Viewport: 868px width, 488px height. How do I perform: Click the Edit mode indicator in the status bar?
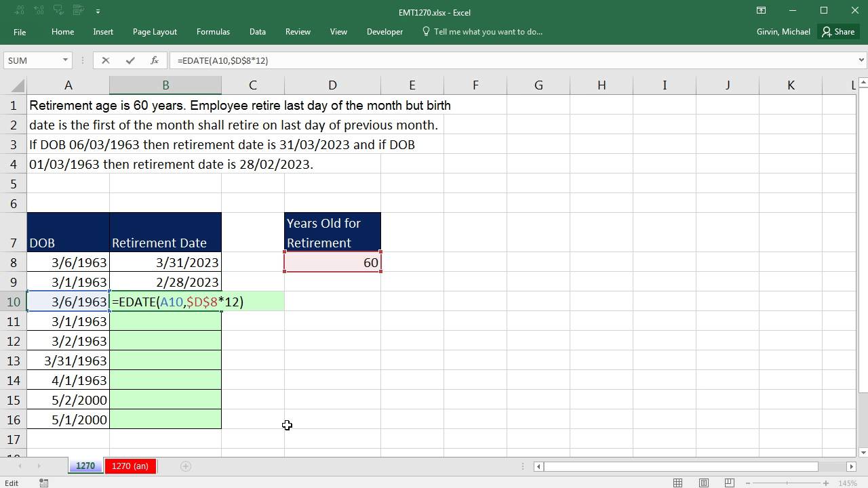(x=12, y=483)
